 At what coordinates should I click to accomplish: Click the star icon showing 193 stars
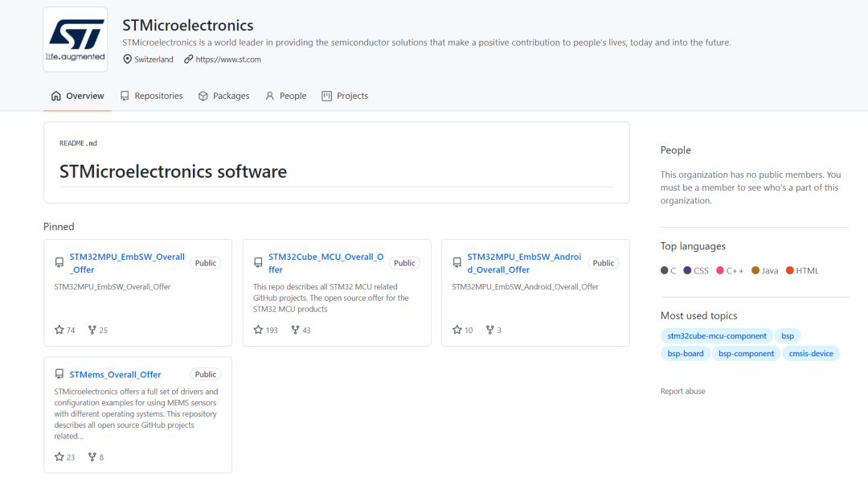coord(258,330)
